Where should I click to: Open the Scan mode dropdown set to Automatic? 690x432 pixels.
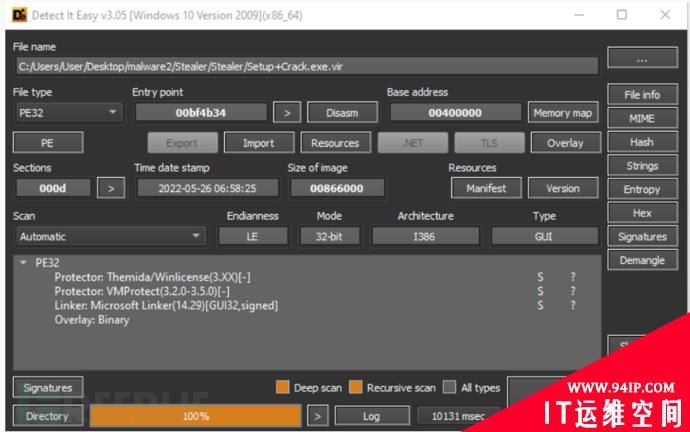click(110, 236)
